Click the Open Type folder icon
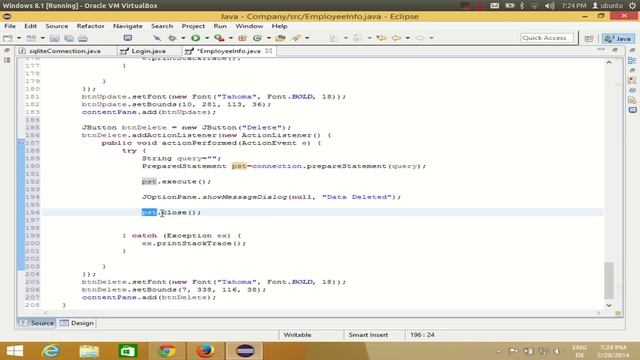The image size is (640, 360). click(x=280, y=38)
